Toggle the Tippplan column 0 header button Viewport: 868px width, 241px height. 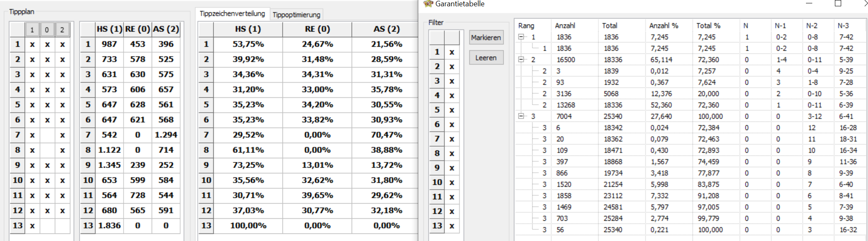click(47, 30)
